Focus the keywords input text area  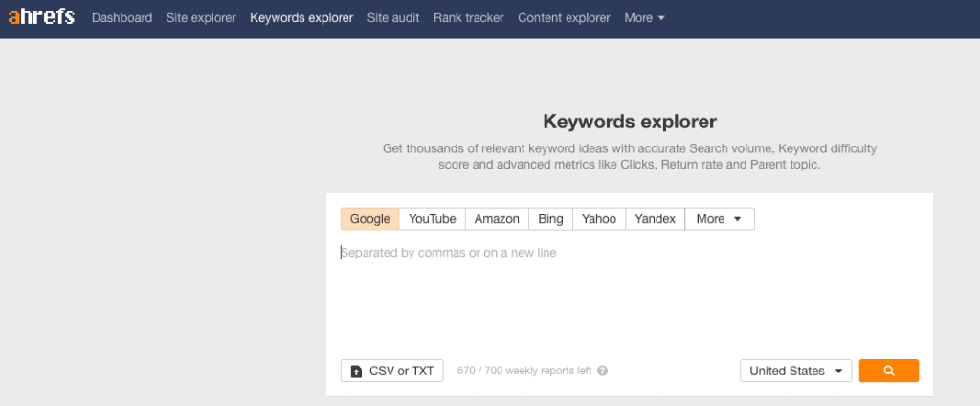point(630,294)
